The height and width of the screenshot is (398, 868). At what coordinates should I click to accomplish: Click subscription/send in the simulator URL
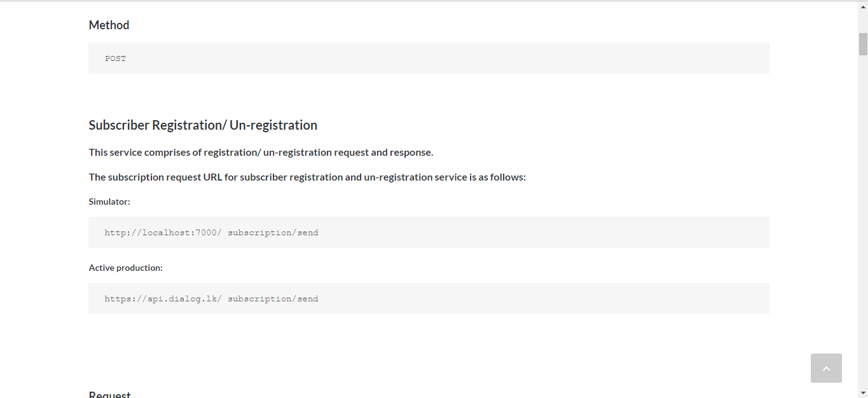pos(273,233)
